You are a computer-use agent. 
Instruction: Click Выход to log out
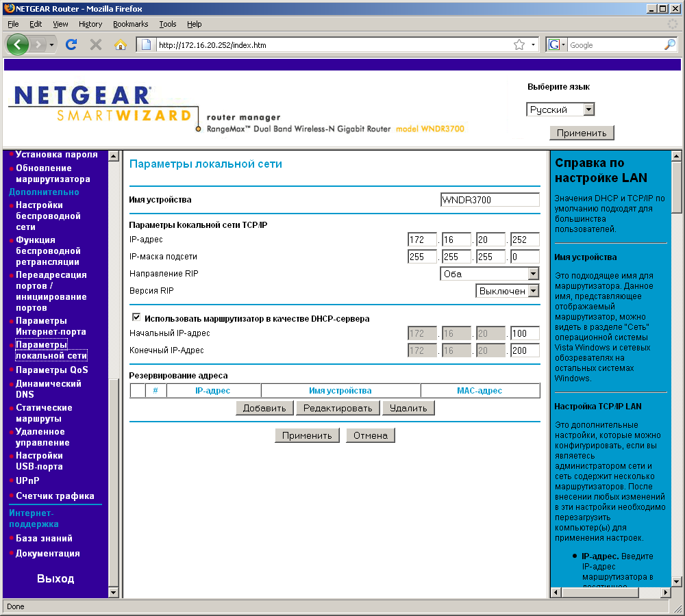click(55, 579)
